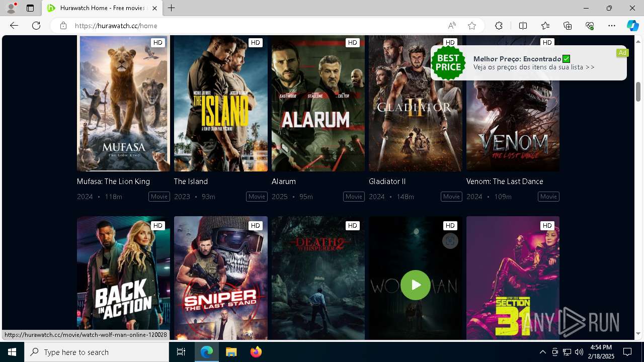644x362 pixels.
Task: Open the notification center icon
Action: (x=627, y=352)
